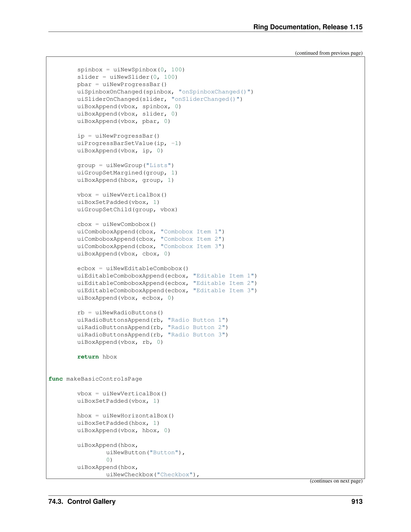Click the 'Checkbox' string in uiNewCheckbox
The width and height of the screenshot is (411, 532).
(175, 475)
